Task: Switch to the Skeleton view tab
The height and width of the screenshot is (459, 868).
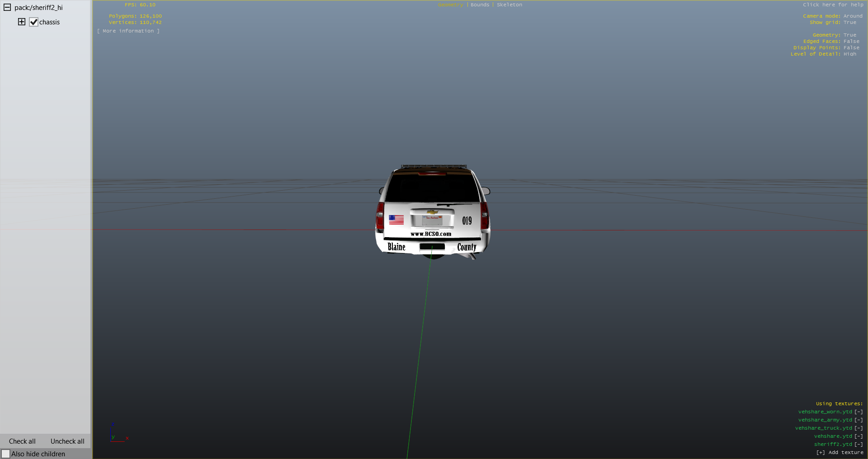Action: [509, 5]
